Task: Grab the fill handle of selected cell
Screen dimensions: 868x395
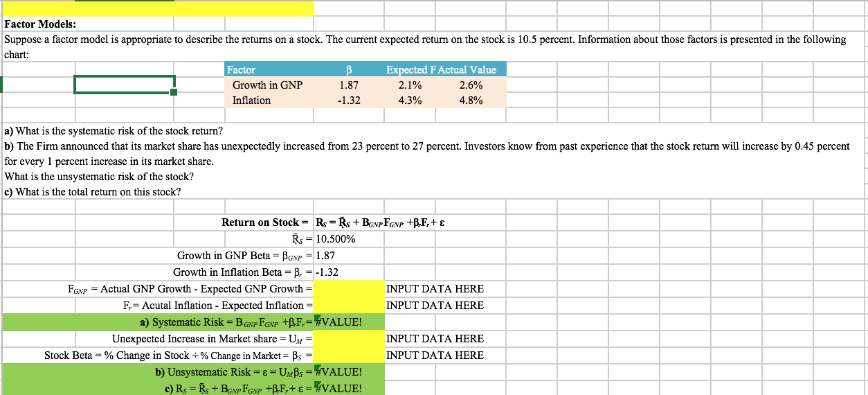Action: 174,92
